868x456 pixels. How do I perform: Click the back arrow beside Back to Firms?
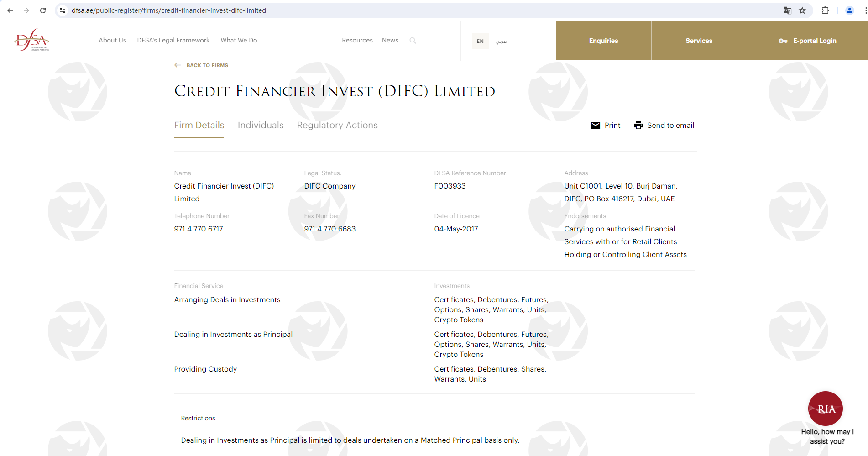pos(178,65)
